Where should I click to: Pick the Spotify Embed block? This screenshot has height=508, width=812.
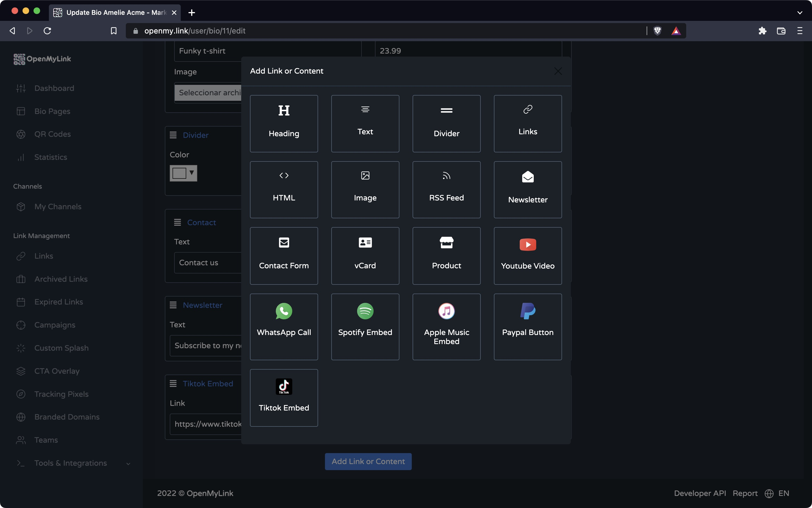365,326
